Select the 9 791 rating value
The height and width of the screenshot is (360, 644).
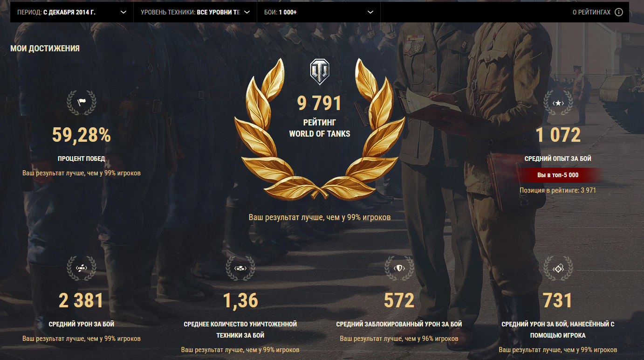[320, 104]
